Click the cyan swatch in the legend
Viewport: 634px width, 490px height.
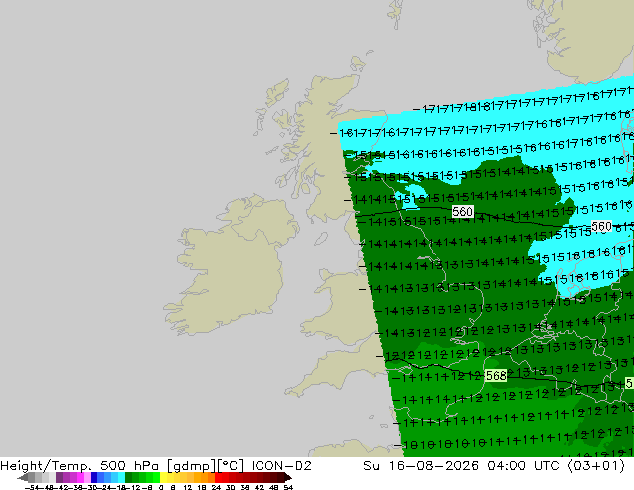[x=121, y=477]
